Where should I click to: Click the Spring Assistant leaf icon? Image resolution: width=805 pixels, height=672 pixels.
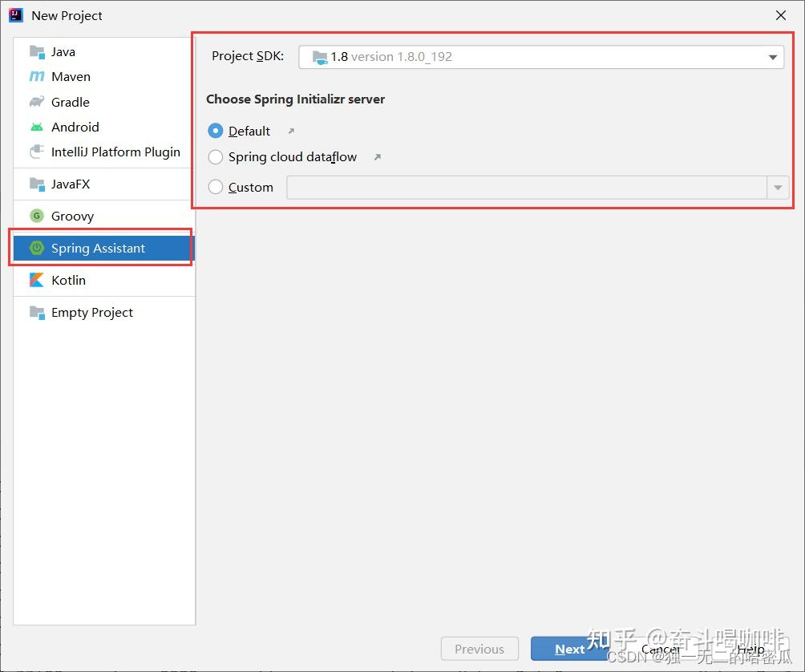click(x=37, y=248)
